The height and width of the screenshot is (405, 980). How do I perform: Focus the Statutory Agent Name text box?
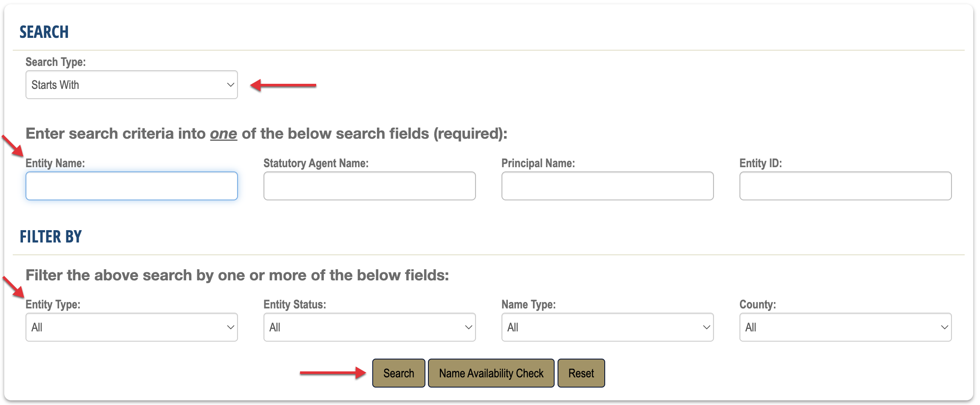coord(369,186)
